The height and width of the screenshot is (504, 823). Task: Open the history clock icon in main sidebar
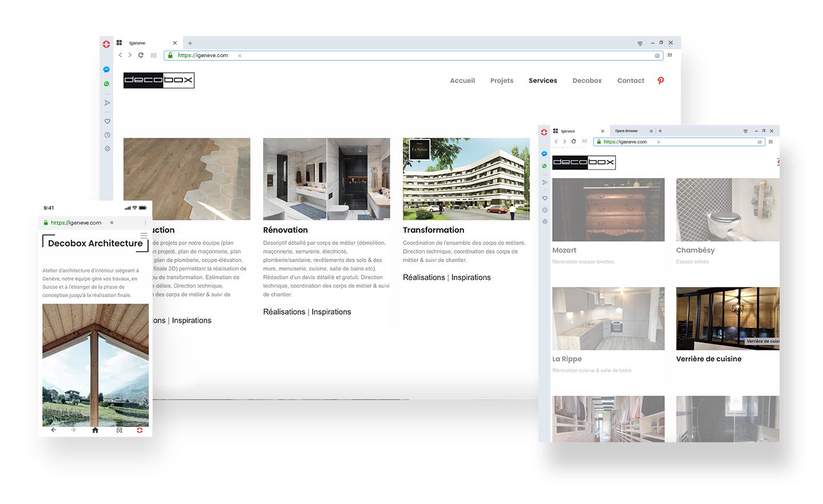107,135
